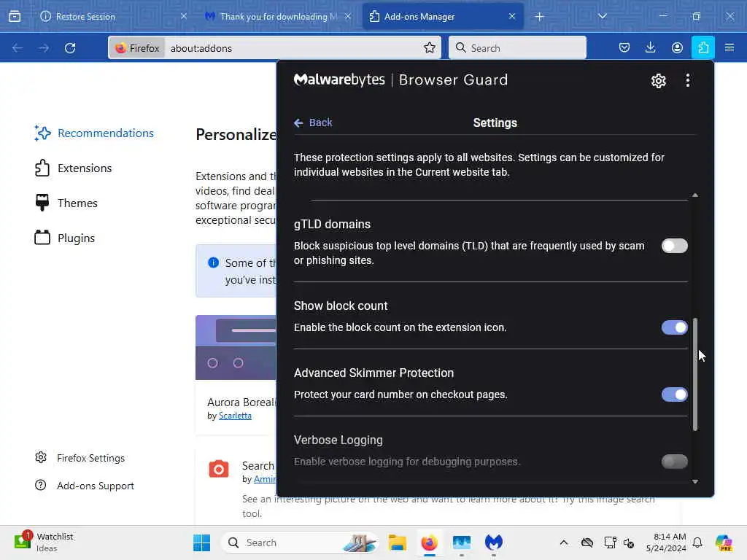
Task: Open the blue app icon beside Firefox on taskbar
Action: click(461, 542)
